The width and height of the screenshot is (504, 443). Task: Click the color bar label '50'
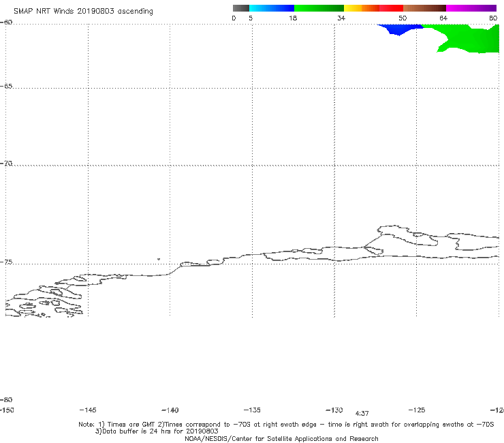pos(403,18)
